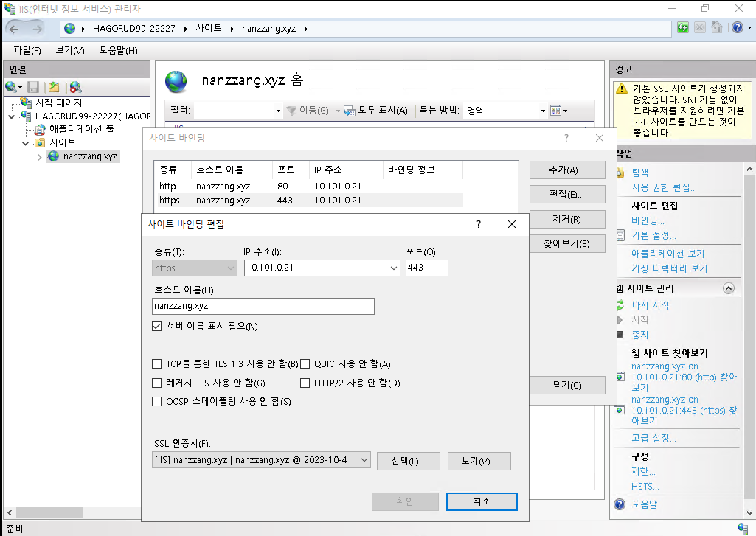The image size is (756, 536).
Task: Click the delete connection icon in Connections toolbar
Action: (x=75, y=87)
